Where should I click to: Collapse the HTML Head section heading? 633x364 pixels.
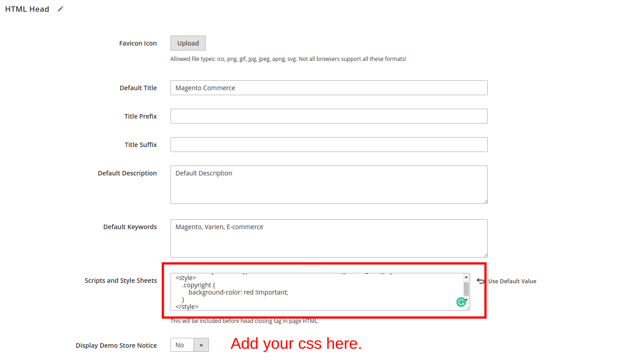click(27, 9)
